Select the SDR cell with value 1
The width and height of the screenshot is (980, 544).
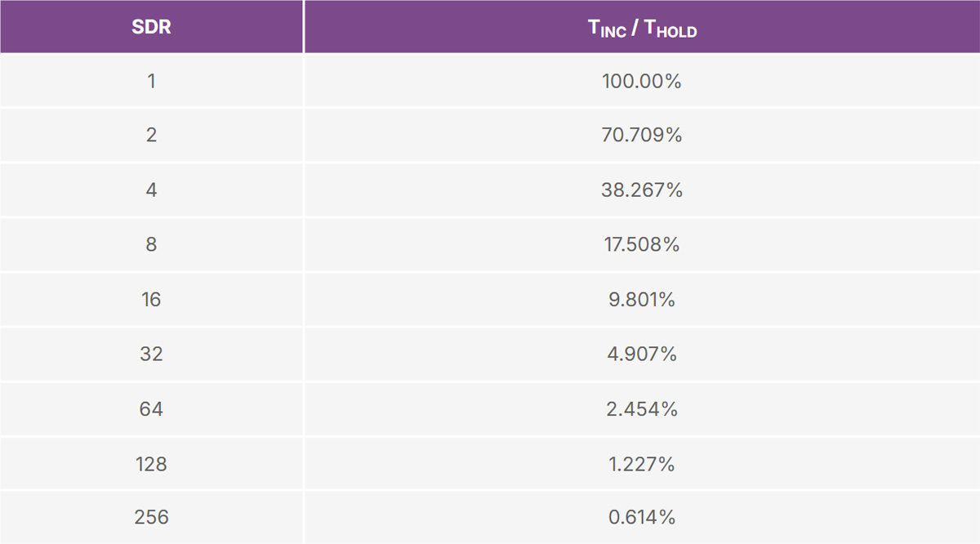[x=151, y=81]
